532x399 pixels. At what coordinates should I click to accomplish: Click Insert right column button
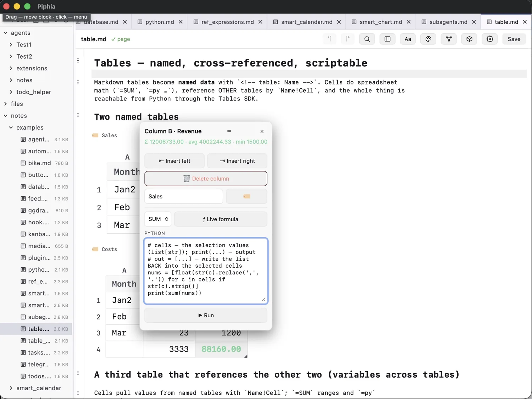[237, 161]
